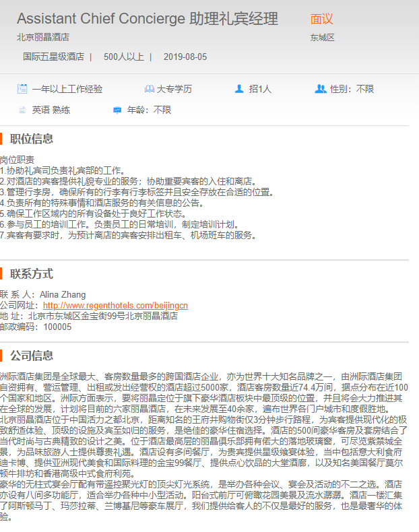Click the age requirement icon
Screen dimensions: 419x532
pos(117,110)
